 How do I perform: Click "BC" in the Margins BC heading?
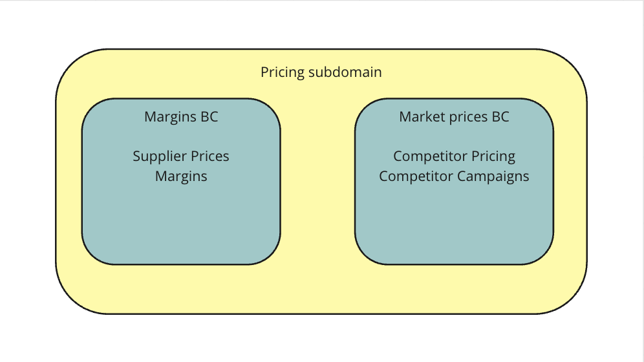point(209,117)
